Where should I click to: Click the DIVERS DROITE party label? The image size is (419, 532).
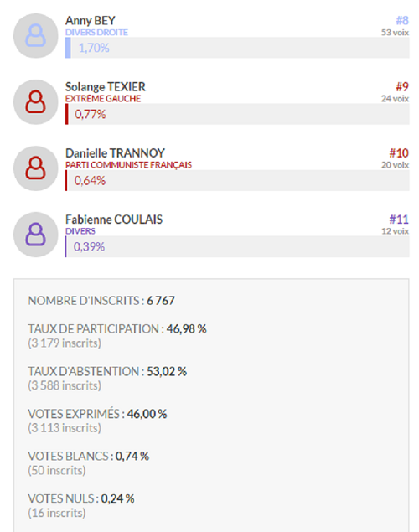(96, 33)
